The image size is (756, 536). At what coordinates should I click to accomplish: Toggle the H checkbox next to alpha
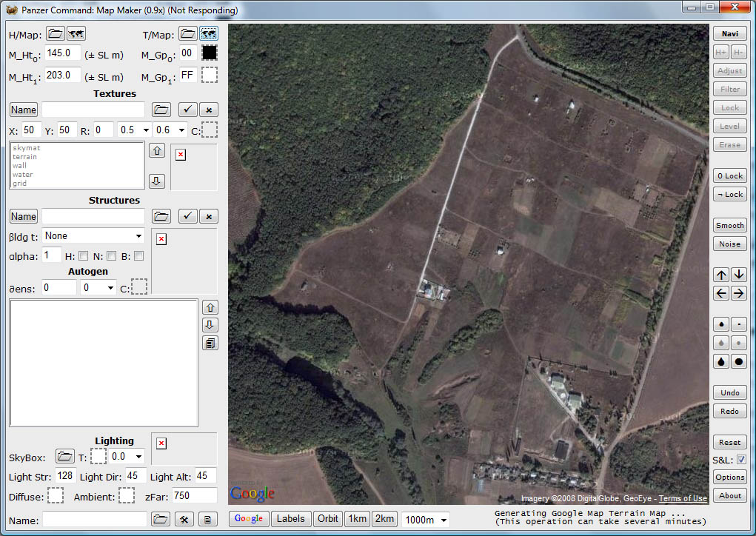84,256
